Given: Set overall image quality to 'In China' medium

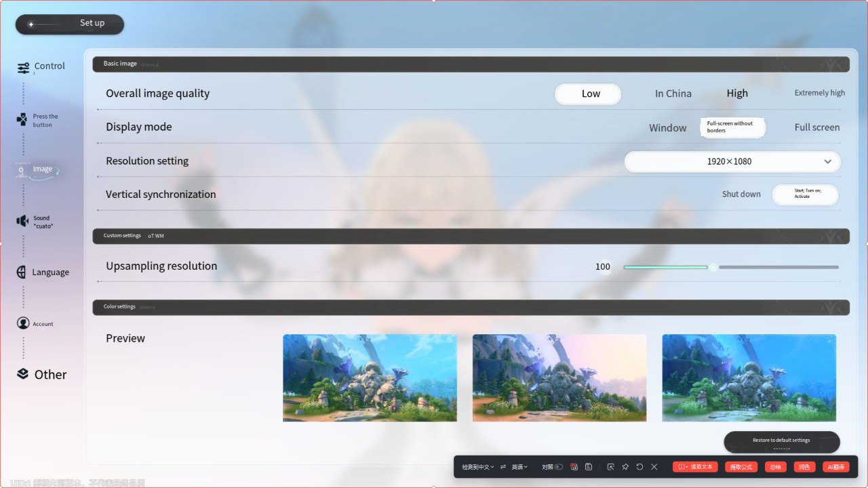Looking at the screenshot, I should click(673, 94).
